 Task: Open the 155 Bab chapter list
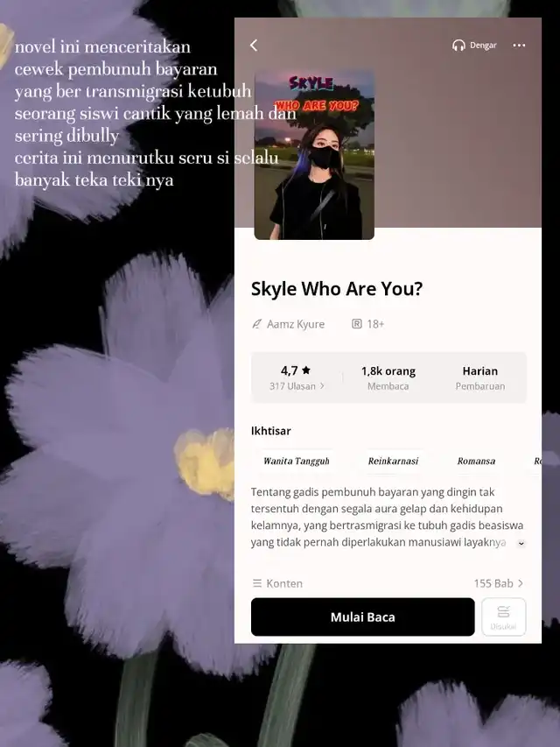pos(499,583)
